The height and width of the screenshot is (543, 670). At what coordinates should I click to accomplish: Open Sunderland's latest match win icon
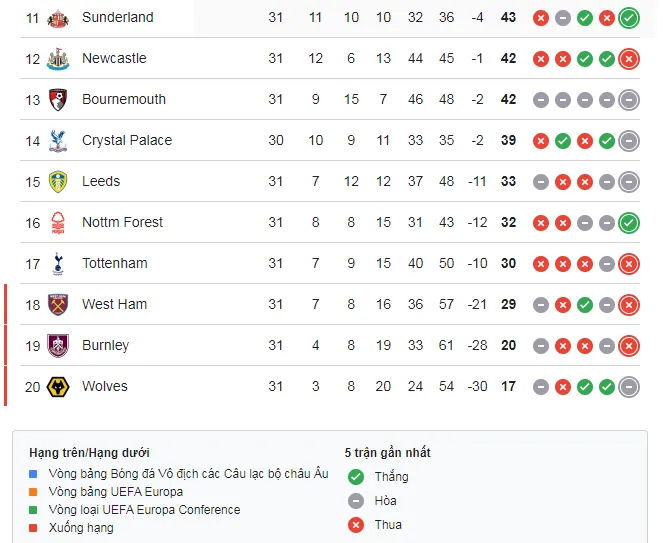[629, 17]
